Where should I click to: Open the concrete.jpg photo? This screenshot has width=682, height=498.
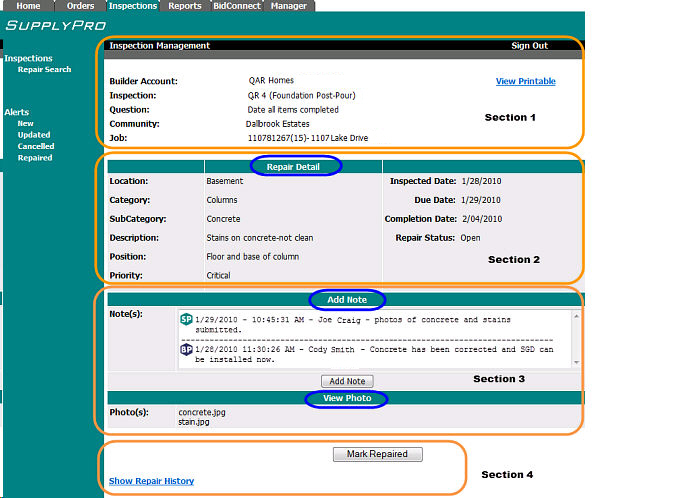point(200,412)
